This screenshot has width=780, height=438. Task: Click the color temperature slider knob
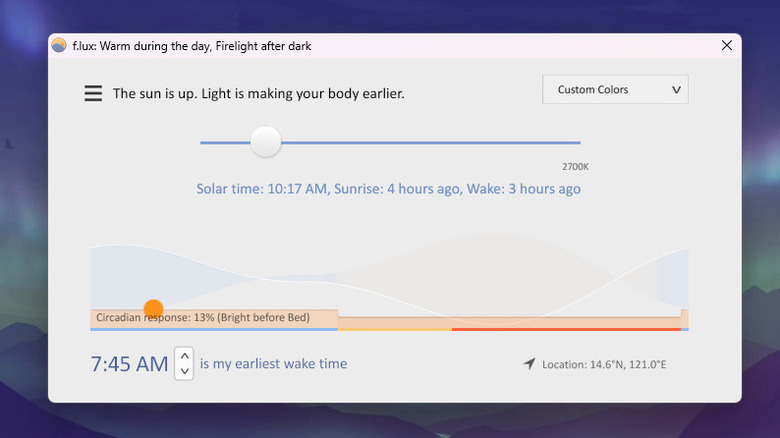[266, 141]
